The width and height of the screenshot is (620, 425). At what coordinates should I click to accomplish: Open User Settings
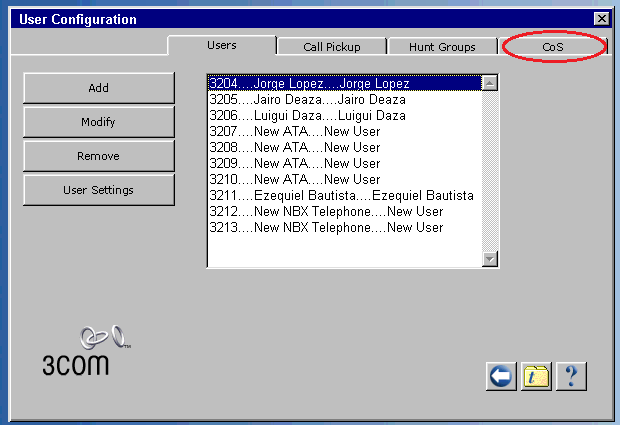click(98, 190)
